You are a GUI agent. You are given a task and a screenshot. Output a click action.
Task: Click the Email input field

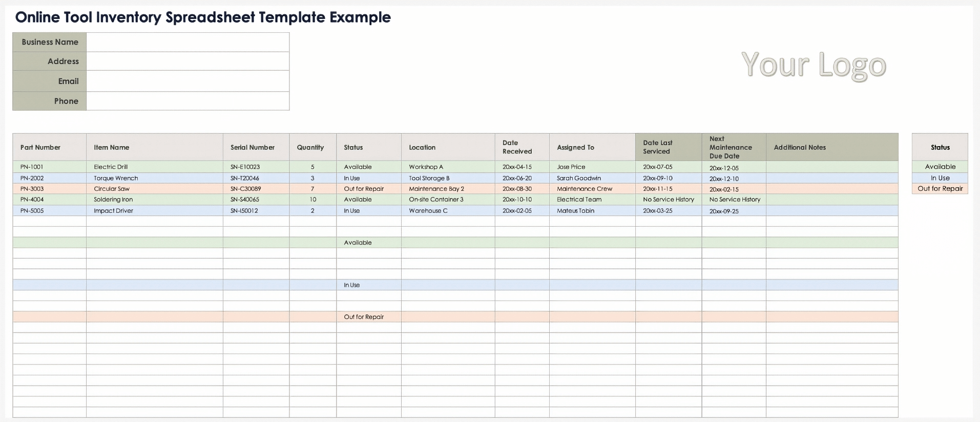pyautogui.click(x=187, y=81)
